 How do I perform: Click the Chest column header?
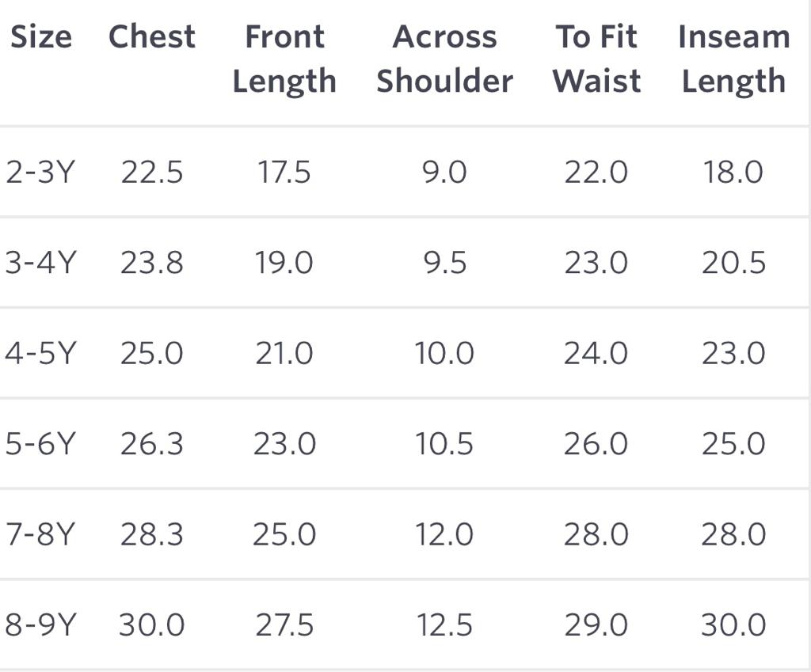151,37
